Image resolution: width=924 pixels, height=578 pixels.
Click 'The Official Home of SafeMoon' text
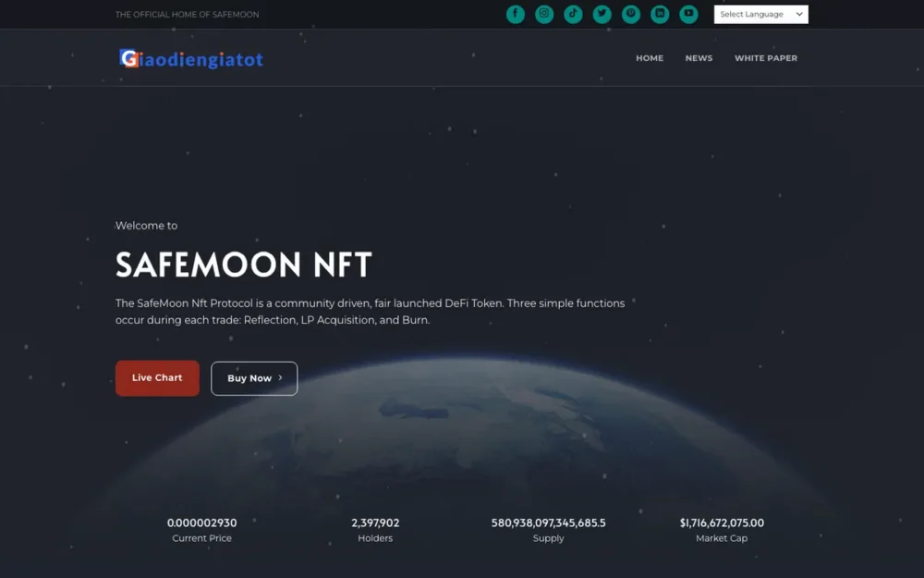click(187, 14)
